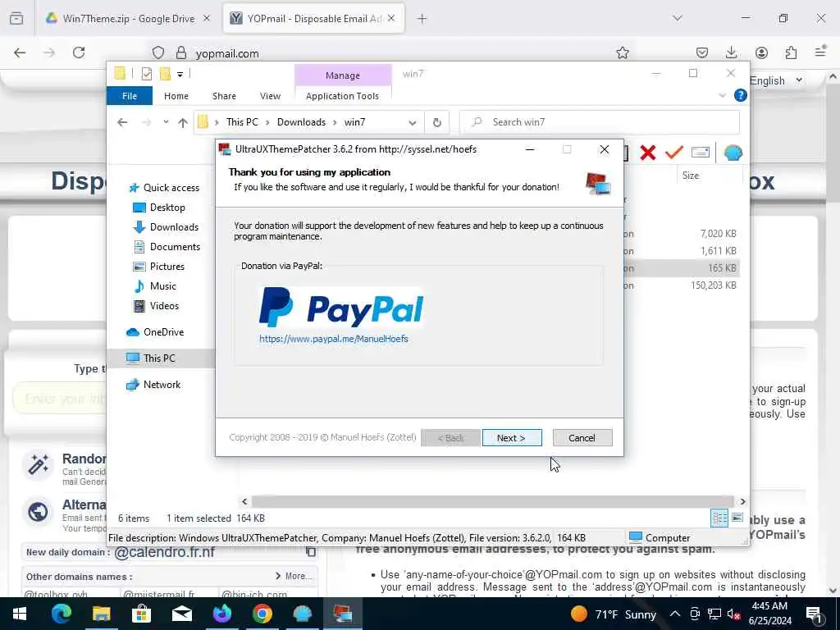
Task: Click Next in the UltraUXThemePatcher wizard
Action: (512, 438)
